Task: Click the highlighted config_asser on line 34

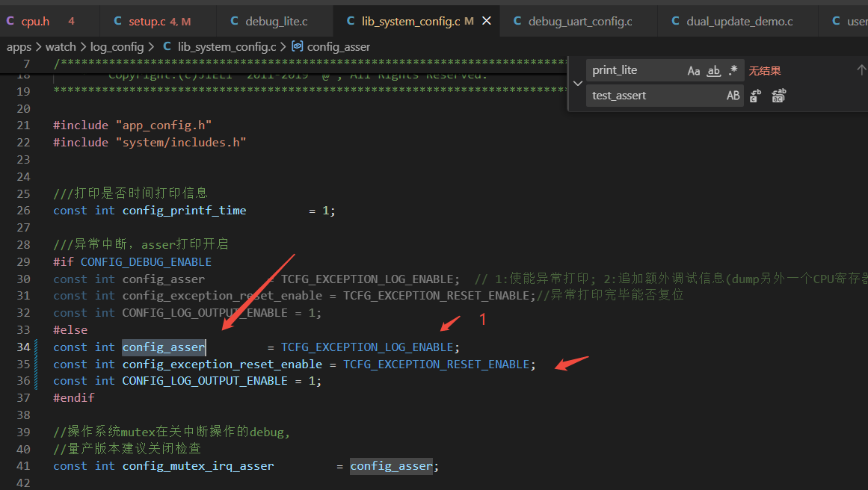Action: tap(164, 347)
